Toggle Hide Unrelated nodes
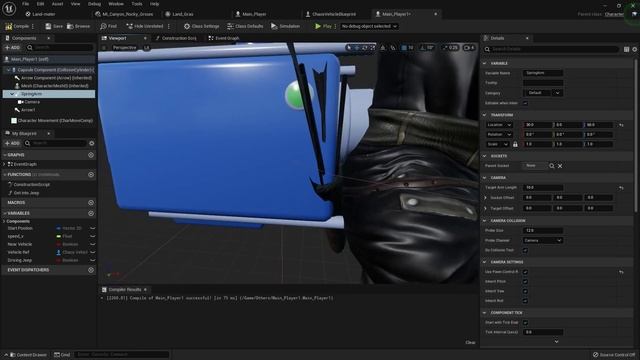 (144, 26)
